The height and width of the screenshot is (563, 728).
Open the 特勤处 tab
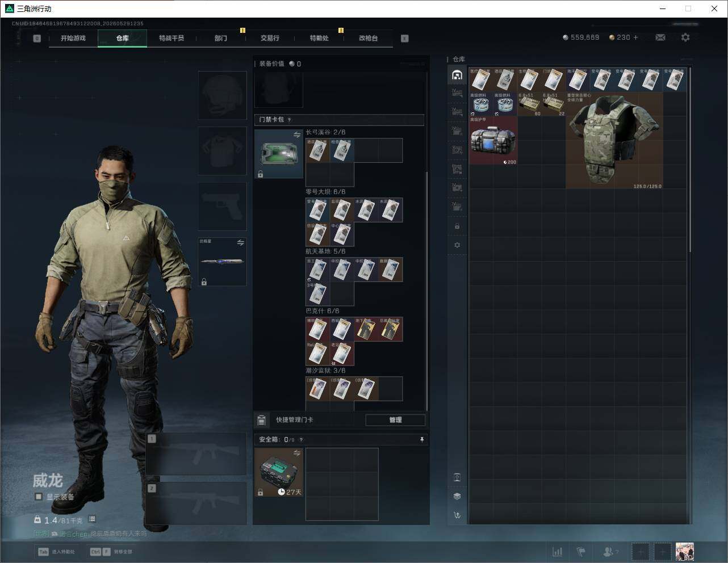(319, 38)
